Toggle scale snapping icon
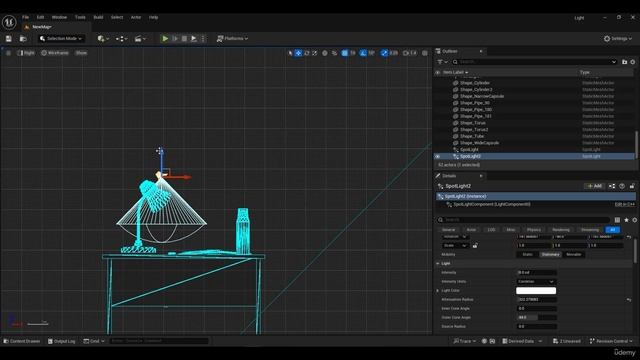640x360 pixels. [x=384, y=53]
